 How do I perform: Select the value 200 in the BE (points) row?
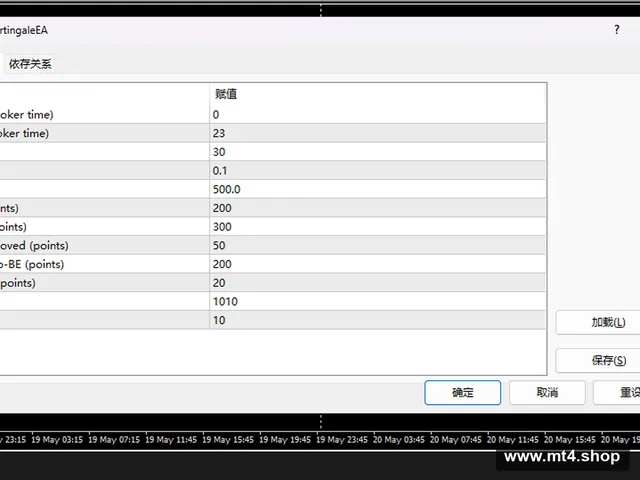click(378, 264)
